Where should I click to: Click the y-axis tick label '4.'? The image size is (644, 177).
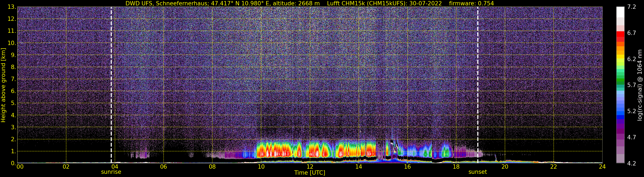pos(13,115)
